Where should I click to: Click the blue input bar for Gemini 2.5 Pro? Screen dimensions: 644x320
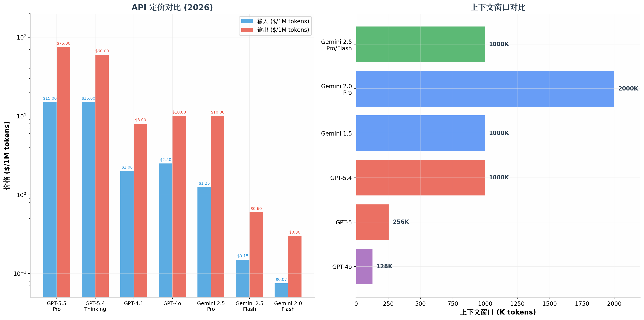(x=204, y=242)
